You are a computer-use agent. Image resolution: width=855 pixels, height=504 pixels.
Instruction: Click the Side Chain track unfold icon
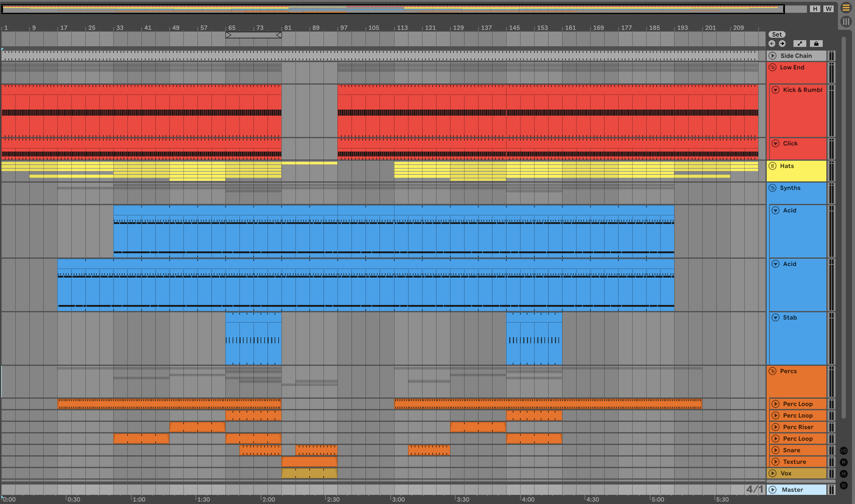(x=772, y=56)
